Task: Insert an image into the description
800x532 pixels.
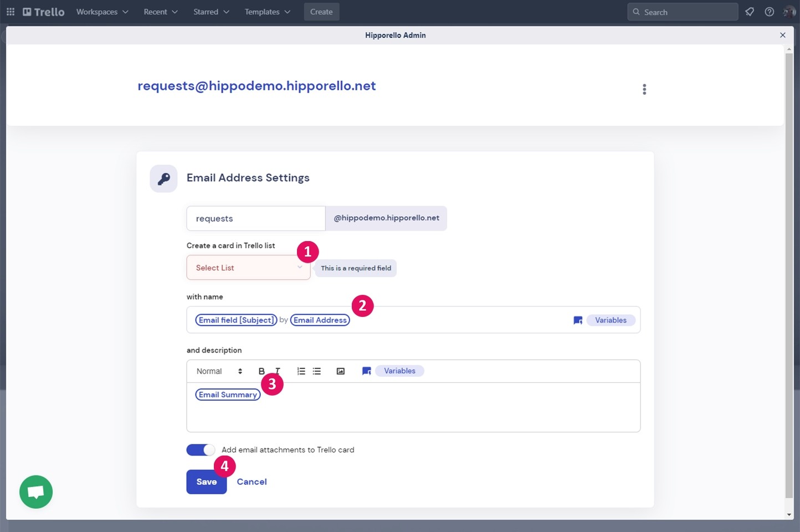Action: pyautogui.click(x=341, y=371)
